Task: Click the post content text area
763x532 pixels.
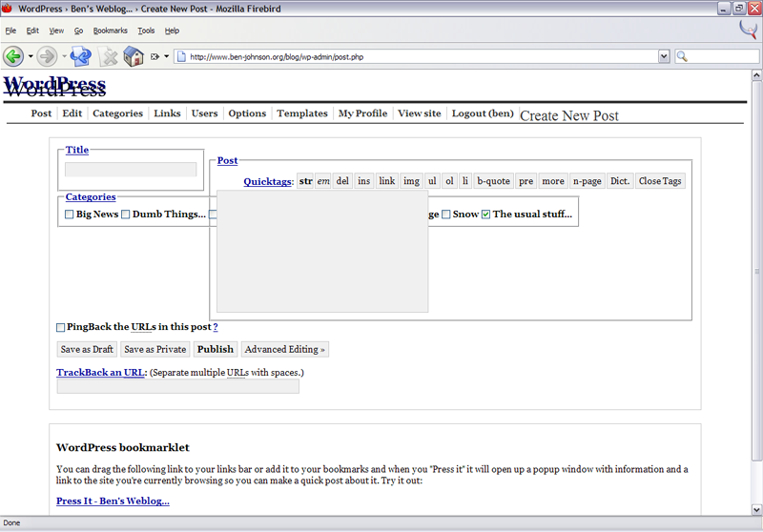Action: (x=322, y=252)
